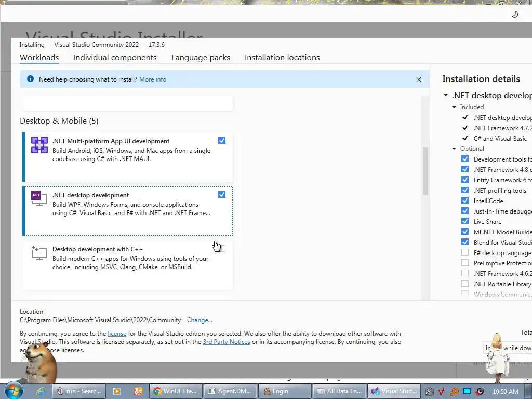532x399 pixels.
Task: Collapse the Included section
Action: [x=454, y=107]
